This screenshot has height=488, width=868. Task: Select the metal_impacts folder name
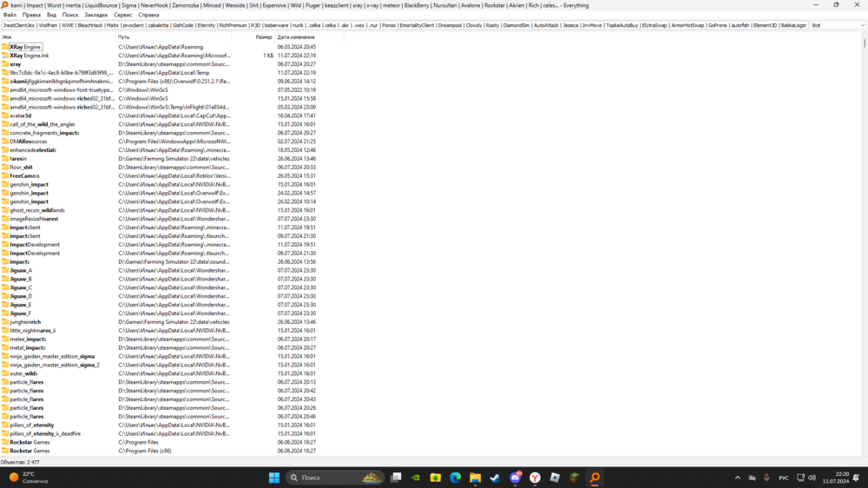(27, 348)
